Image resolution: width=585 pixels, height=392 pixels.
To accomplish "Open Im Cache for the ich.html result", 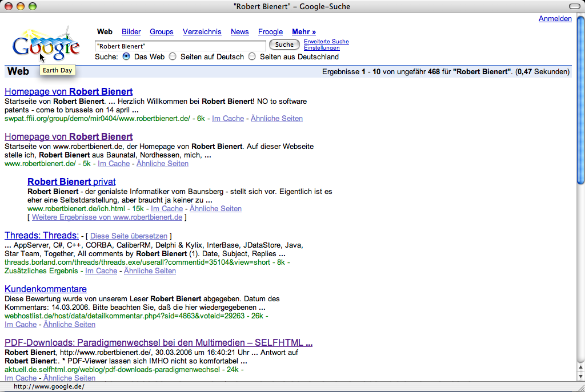I will (x=167, y=209).
